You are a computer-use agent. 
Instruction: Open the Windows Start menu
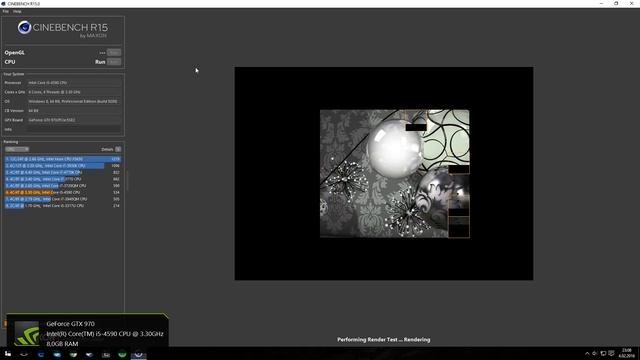click(x=8, y=354)
